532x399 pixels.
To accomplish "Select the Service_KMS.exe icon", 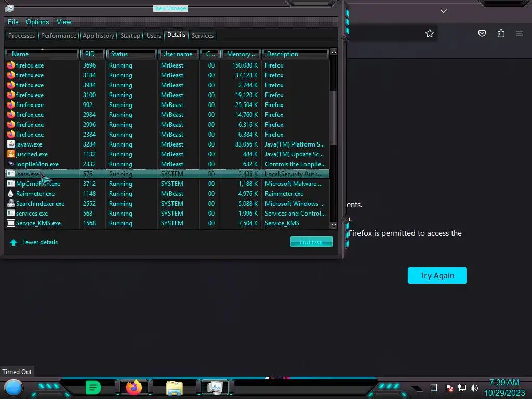I will (x=11, y=223).
